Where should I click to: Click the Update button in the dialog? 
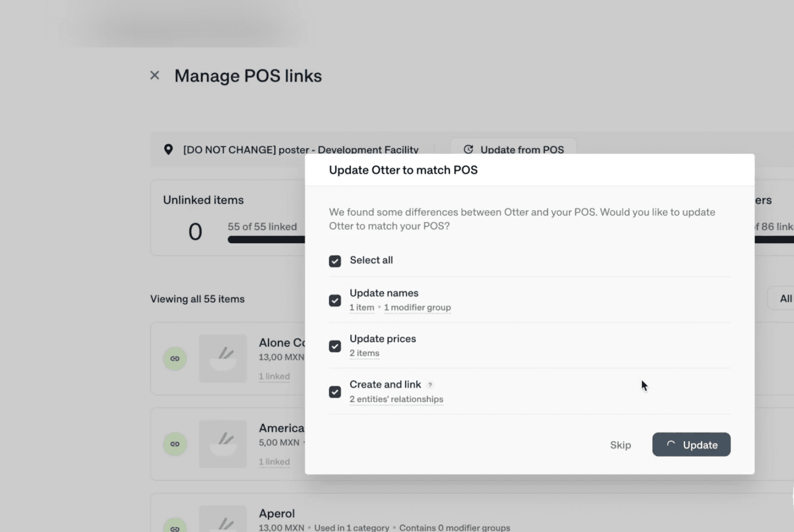pos(691,445)
